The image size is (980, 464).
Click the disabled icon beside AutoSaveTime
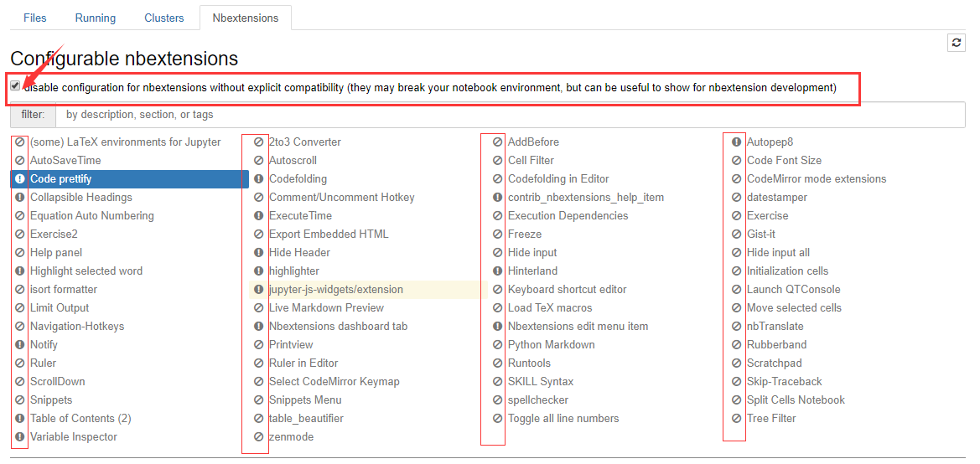[19, 161]
